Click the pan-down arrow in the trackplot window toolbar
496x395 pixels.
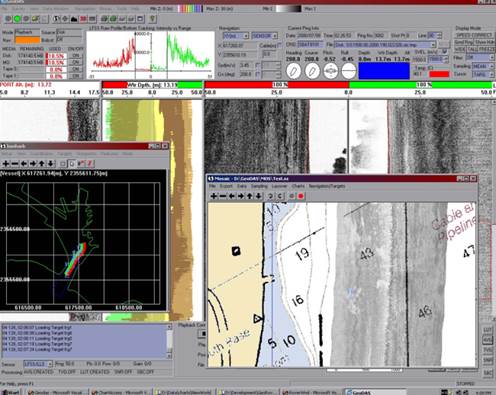coord(50,164)
